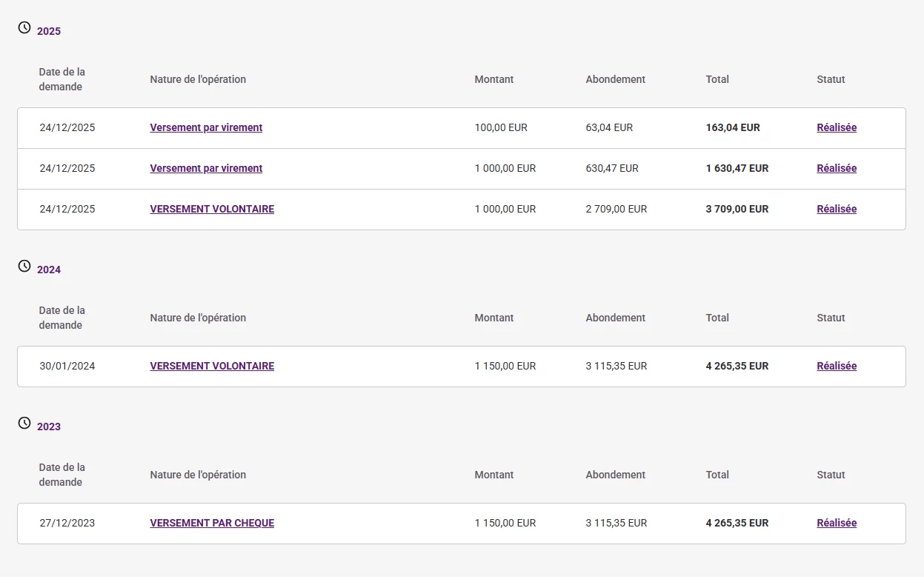
Task: Open the 1 000,00 EUR Versement par virement
Action: click(206, 168)
